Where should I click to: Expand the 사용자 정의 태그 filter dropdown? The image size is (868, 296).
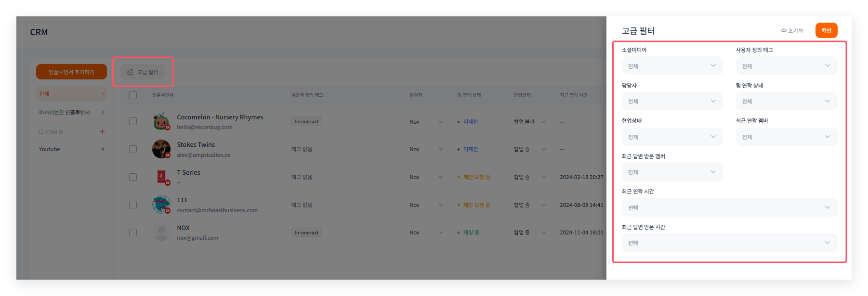(786, 66)
